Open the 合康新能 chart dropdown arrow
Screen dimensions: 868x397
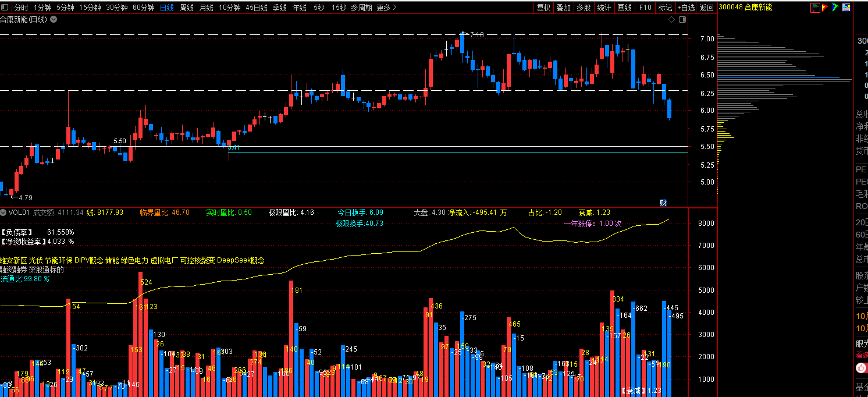(54, 19)
